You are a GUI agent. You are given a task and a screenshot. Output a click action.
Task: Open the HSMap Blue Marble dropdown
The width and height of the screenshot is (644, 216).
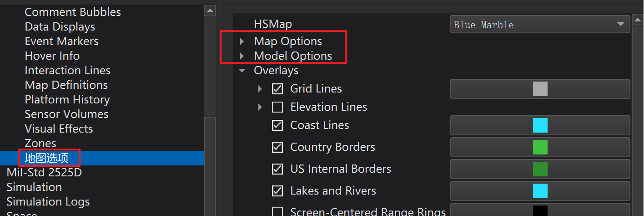pos(539,25)
